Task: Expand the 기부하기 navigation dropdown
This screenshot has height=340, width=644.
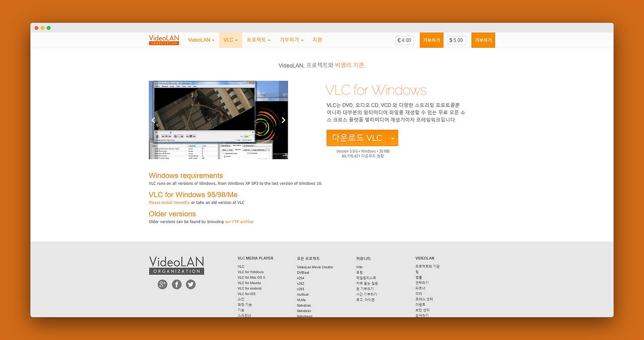Action: (x=291, y=40)
